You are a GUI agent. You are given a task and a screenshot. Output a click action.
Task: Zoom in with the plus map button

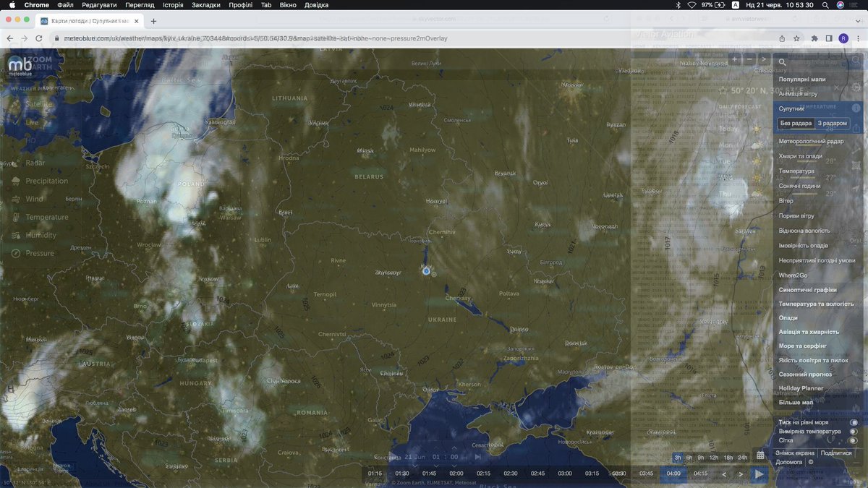[735, 59]
